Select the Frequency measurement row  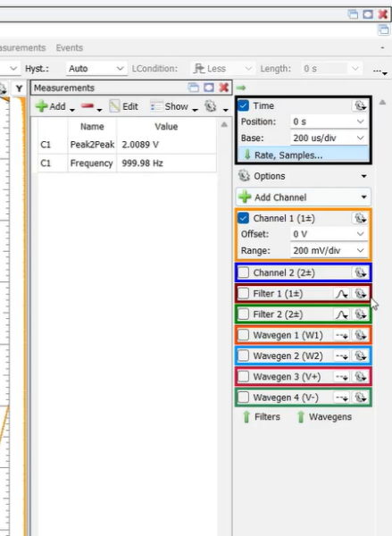point(127,163)
